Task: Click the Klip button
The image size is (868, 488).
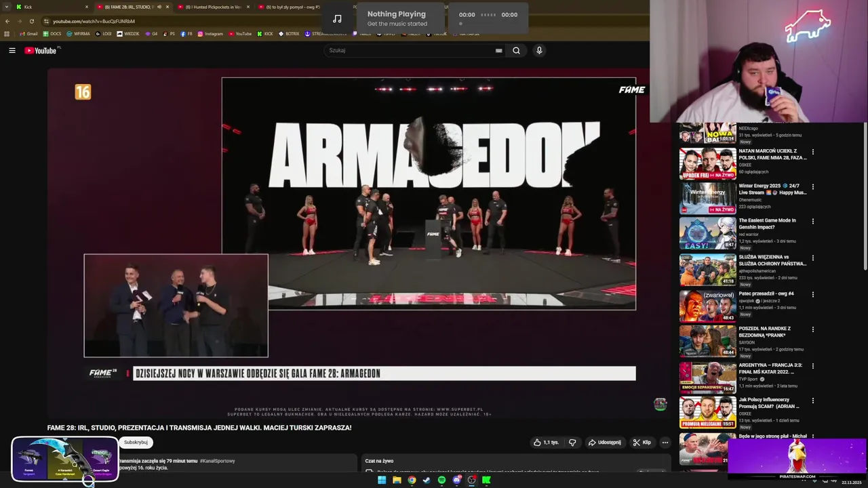Action: click(642, 443)
